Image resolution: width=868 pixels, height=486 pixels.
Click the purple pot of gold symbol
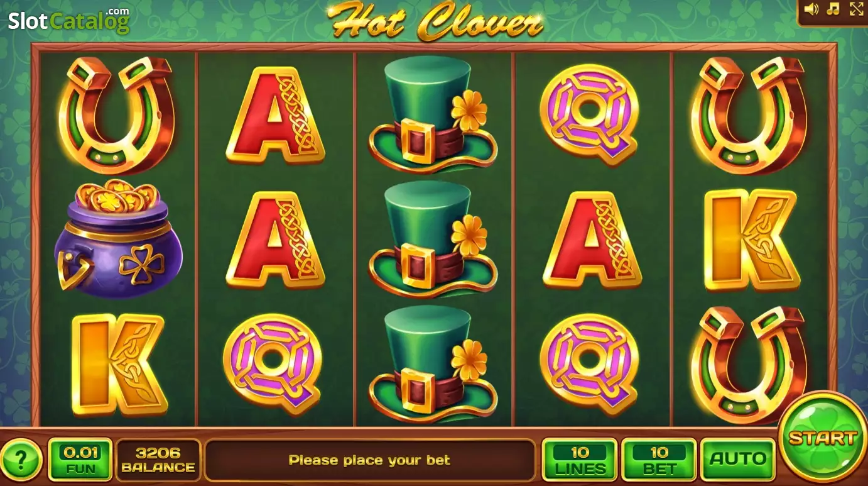click(117, 239)
